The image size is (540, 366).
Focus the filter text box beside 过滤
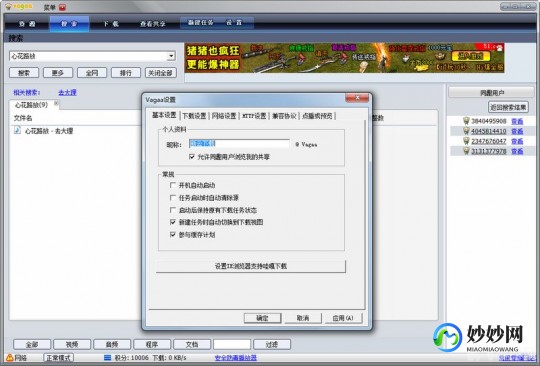point(232,344)
